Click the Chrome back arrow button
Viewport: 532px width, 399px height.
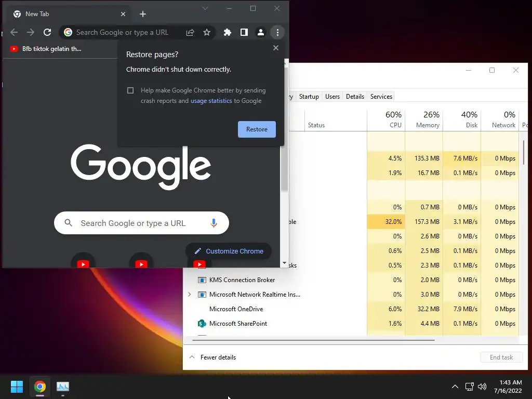click(14, 32)
